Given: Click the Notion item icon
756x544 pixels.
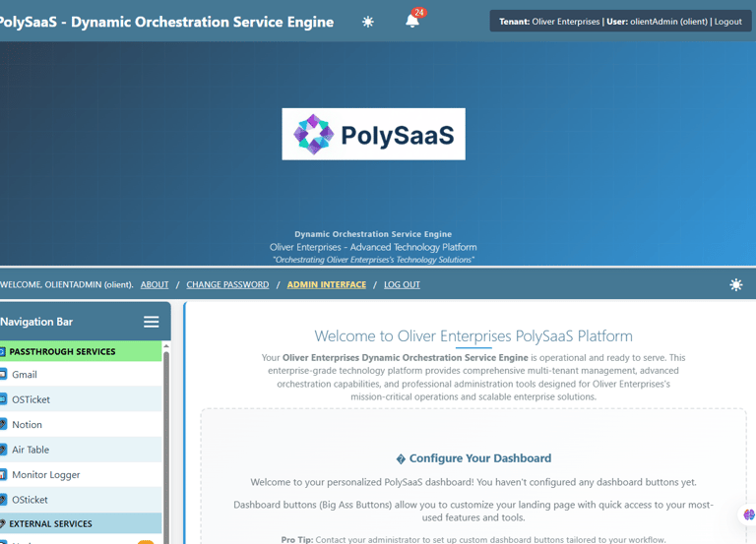Looking at the screenshot, I should click(x=3, y=424).
